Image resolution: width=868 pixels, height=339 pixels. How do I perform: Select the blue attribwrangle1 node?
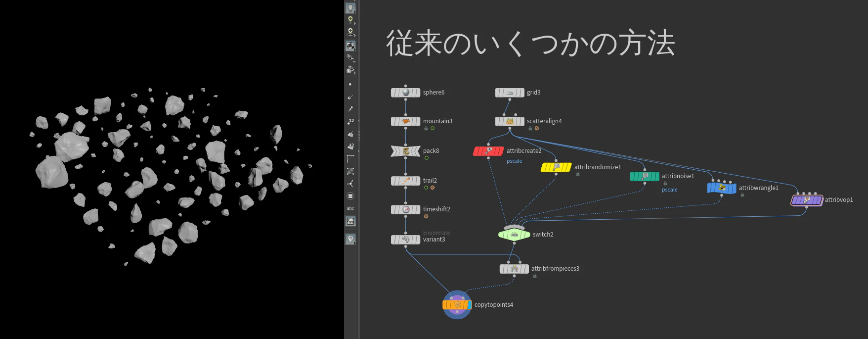point(722,188)
